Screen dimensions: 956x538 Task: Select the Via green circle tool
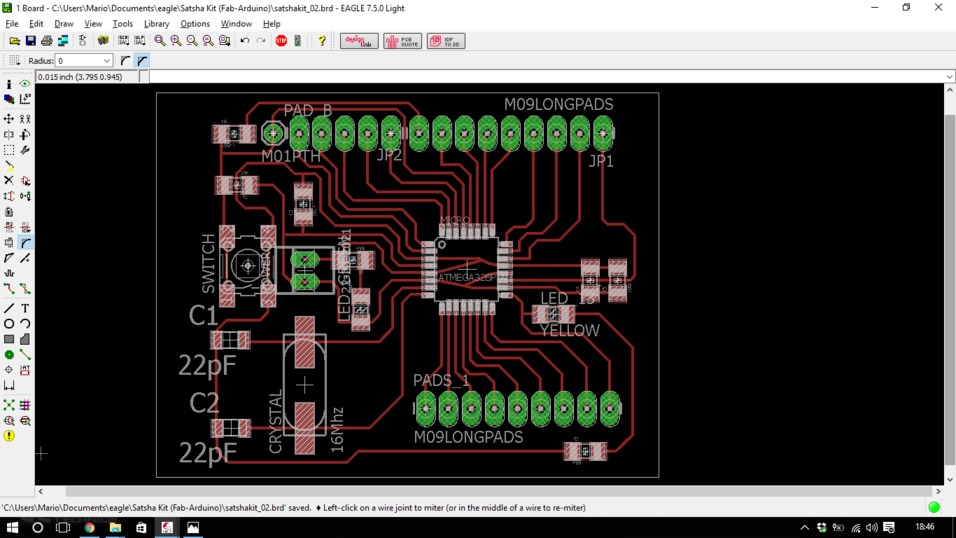9,354
